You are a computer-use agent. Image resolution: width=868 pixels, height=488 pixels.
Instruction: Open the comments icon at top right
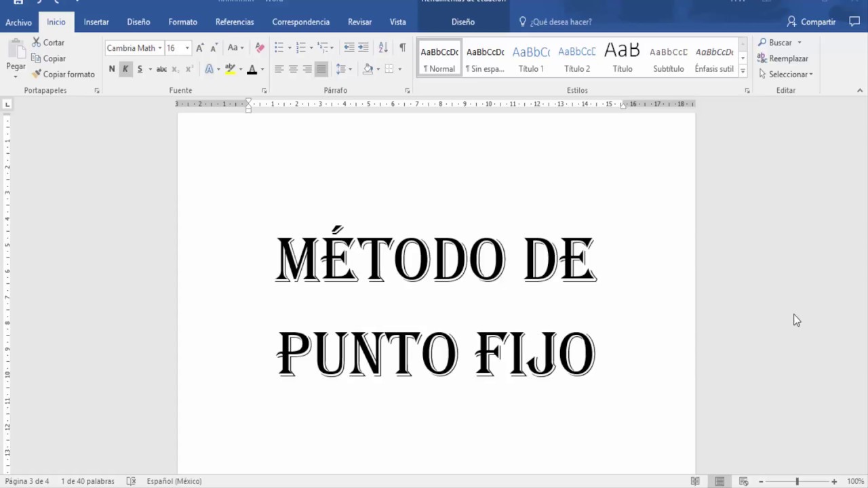854,22
